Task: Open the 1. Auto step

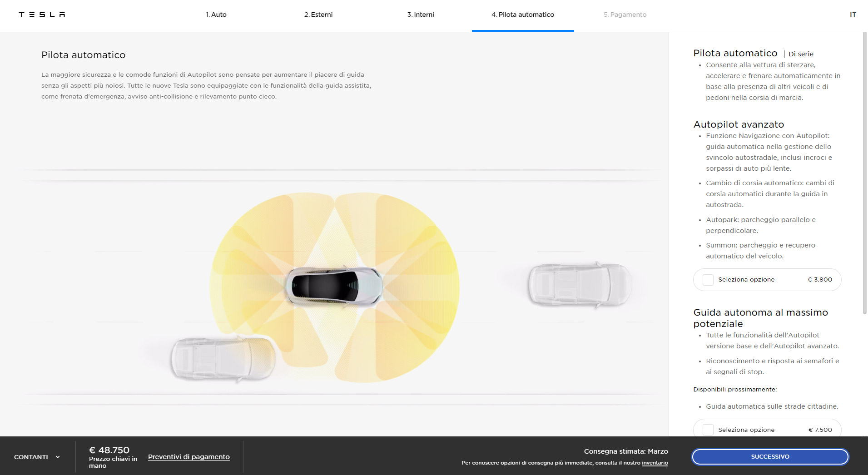Action: pos(216,15)
